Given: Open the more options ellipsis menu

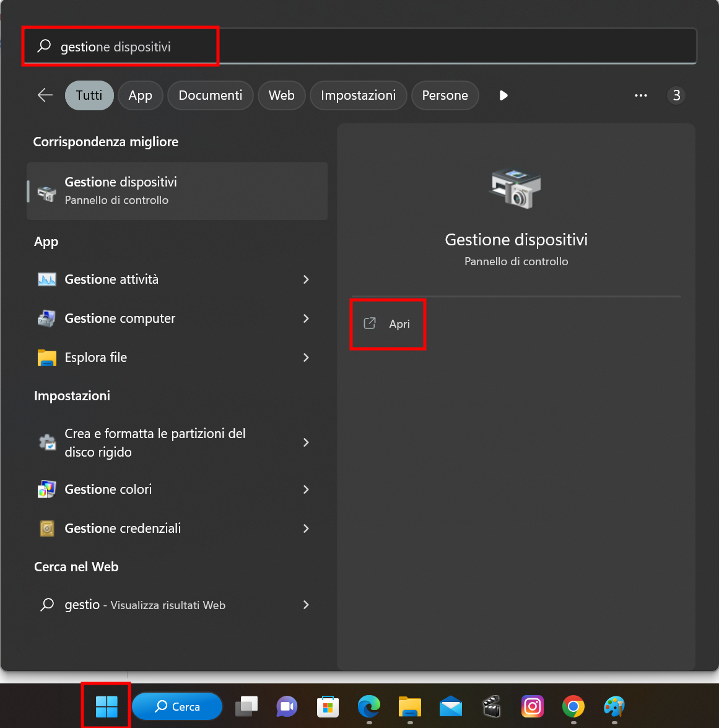Looking at the screenshot, I should tap(640, 95).
